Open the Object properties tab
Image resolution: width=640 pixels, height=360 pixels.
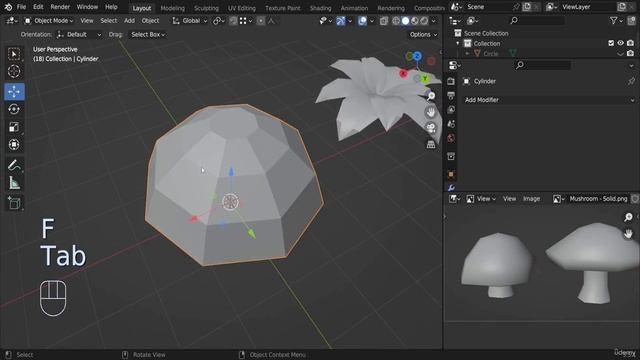451,174
